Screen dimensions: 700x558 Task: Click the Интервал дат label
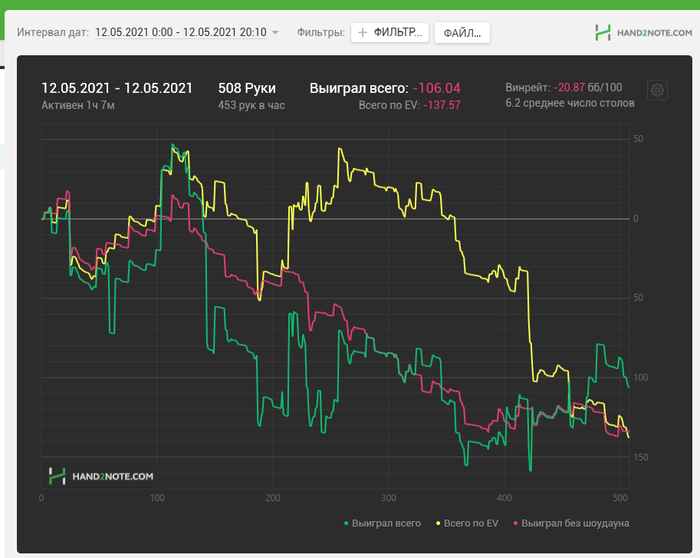53,33
